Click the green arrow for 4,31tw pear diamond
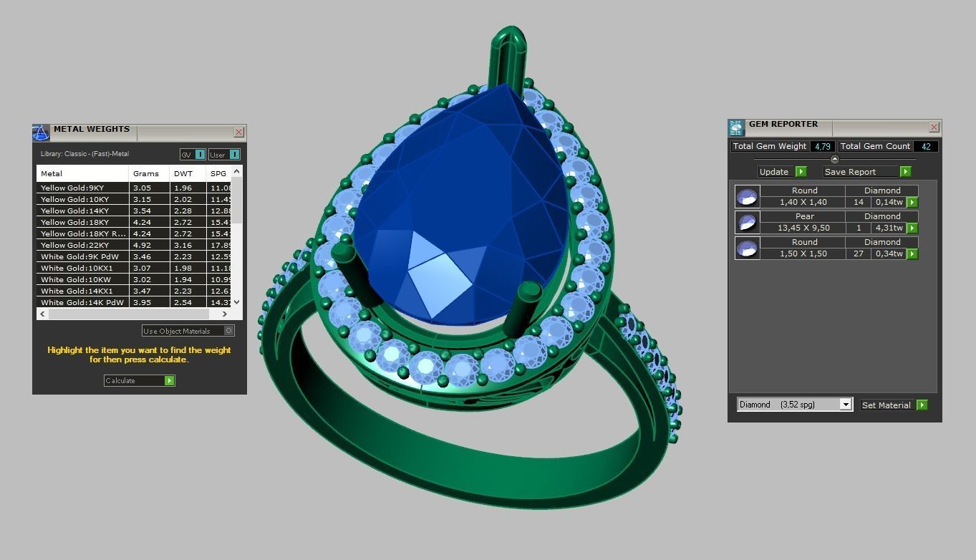This screenshot has height=560, width=976. pos(912,228)
